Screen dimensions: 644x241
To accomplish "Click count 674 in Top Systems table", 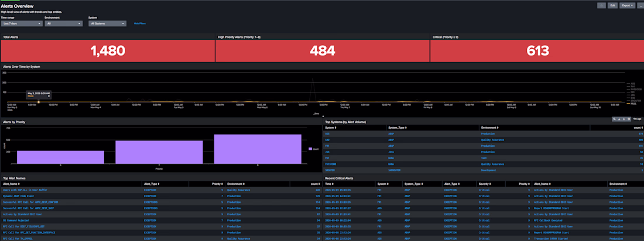I will 640,133.
